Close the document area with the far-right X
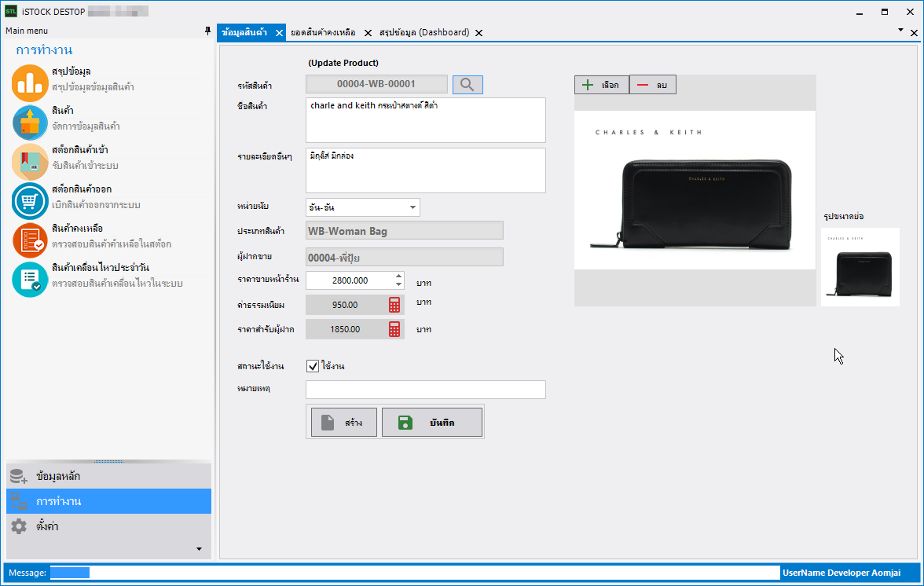 [914, 33]
